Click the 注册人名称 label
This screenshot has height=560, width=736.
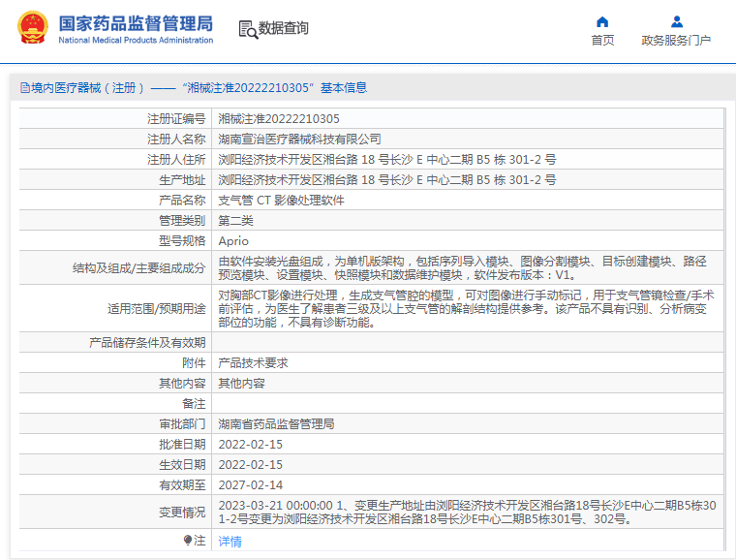click(x=176, y=140)
